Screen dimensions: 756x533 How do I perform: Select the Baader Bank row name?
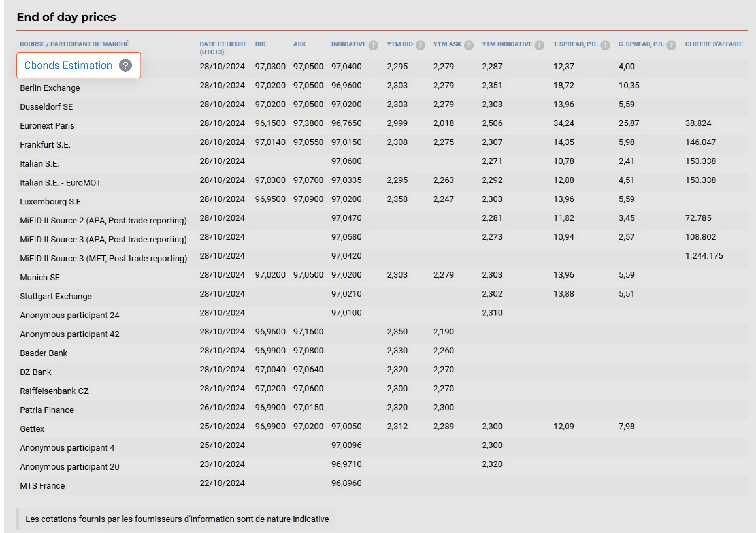(x=43, y=353)
